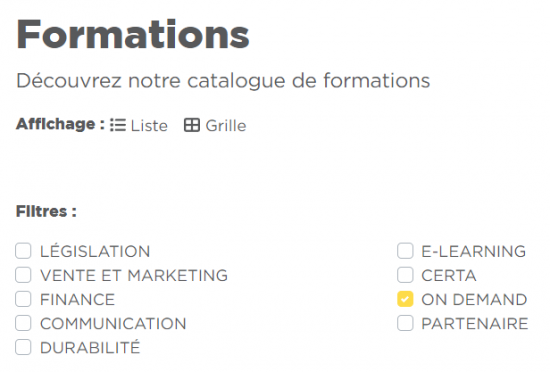Select the DURABILITÉ filter checkbox
The height and width of the screenshot is (372, 550).
tap(23, 347)
